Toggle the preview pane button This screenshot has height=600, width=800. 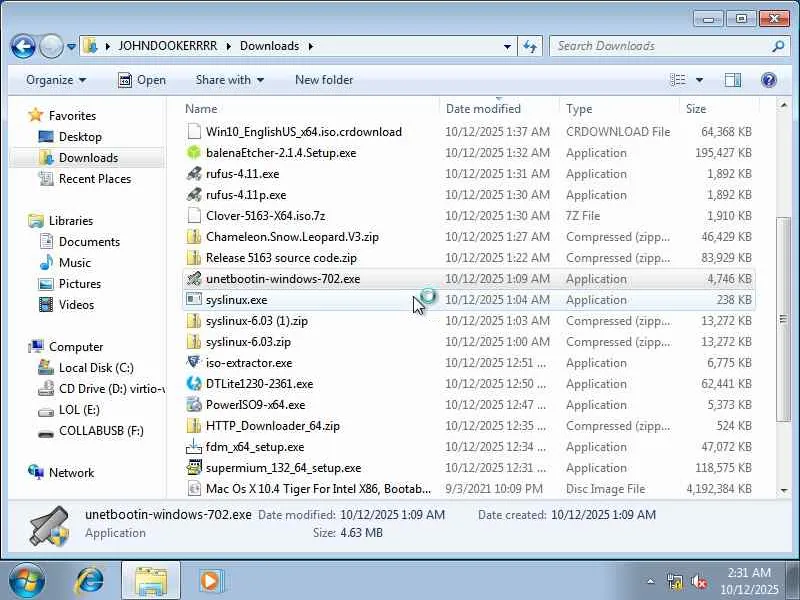pos(733,80)
